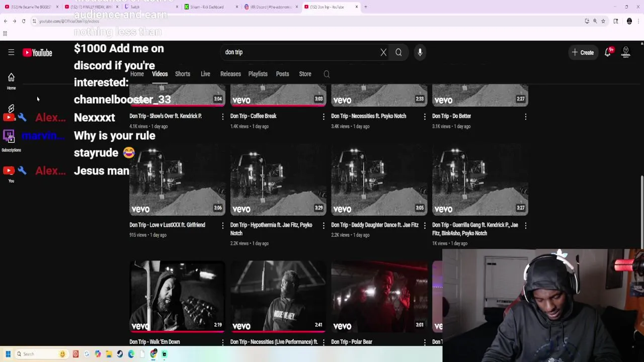The image size is (644, 362).
Task: Switch to the Discord browser tab
Action: pos(272,7)
